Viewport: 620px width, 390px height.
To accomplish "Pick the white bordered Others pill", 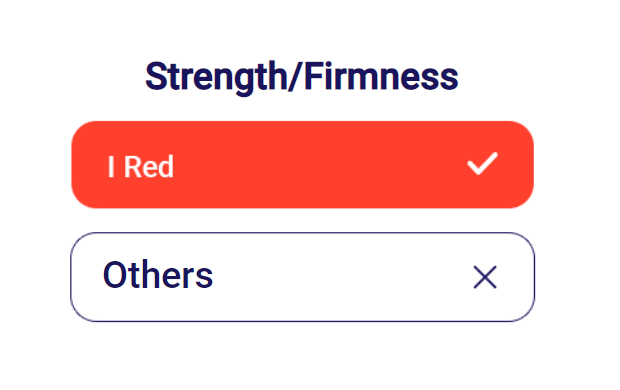I will pos(302,277).
